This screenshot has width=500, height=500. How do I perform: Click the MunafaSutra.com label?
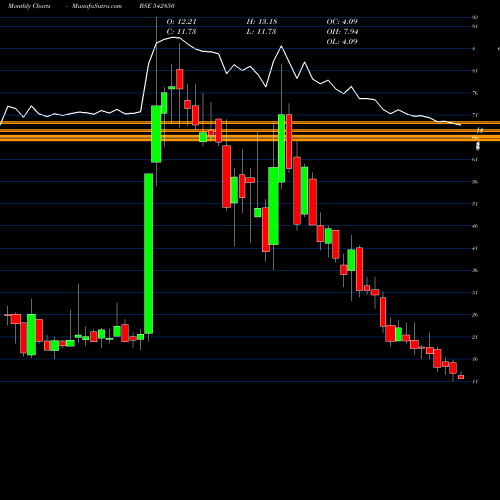point(97,6)
